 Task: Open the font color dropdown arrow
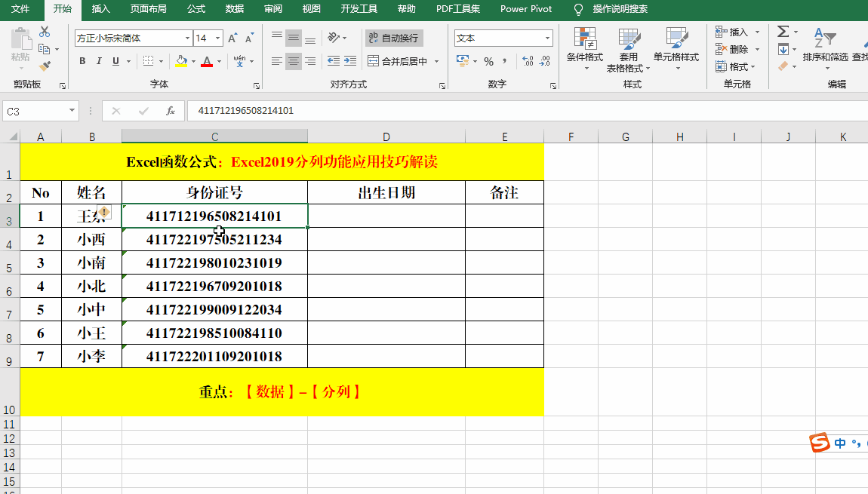coord(219,61)
